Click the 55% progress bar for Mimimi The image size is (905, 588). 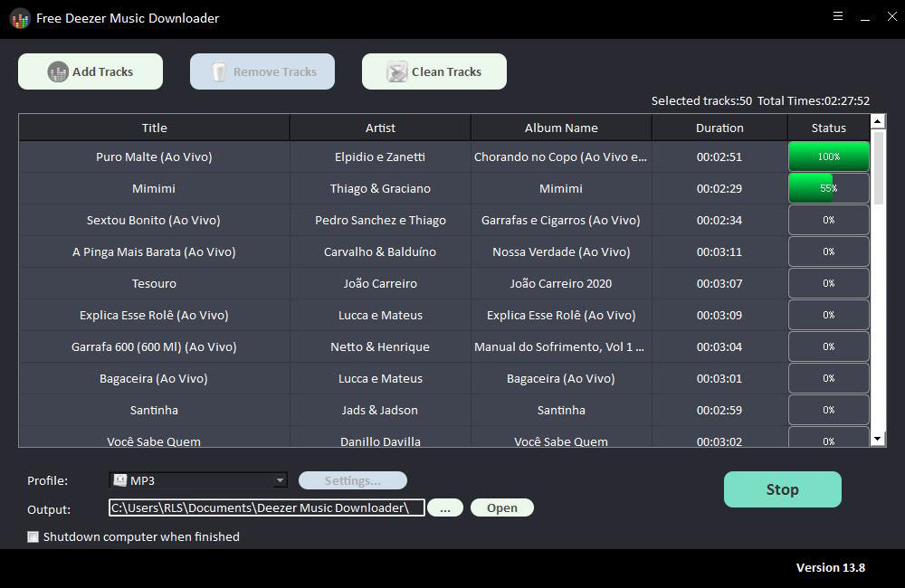(x=829, y=189)
